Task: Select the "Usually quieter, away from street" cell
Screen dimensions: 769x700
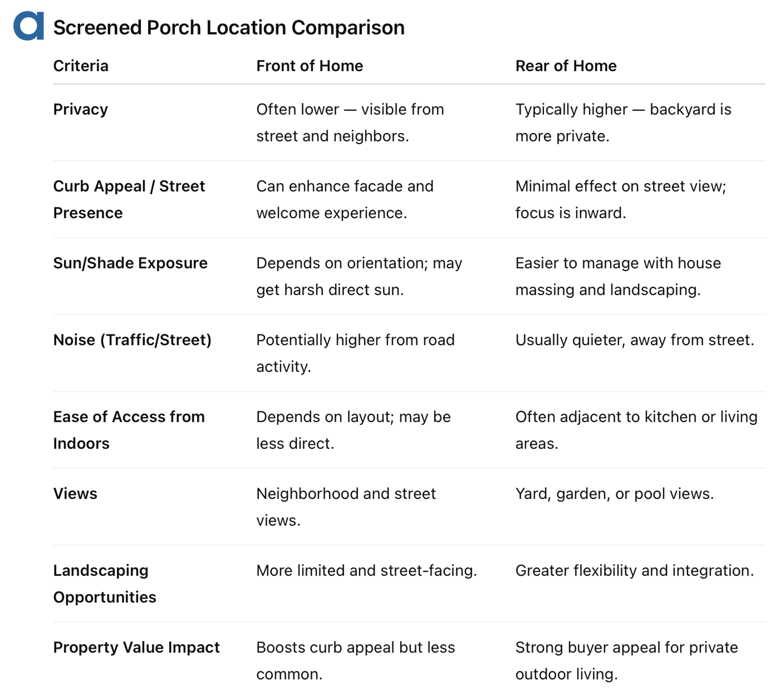Action: (635, 340)
